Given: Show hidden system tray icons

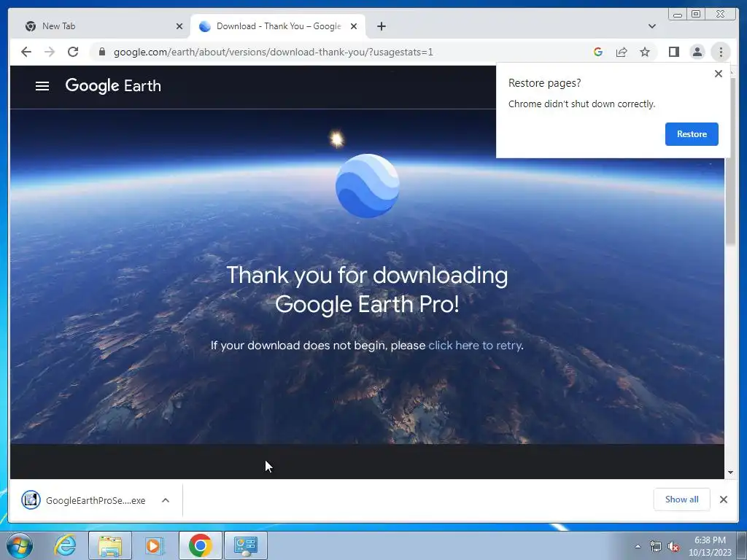Looking at the screenshot, I should tap(638, 546).
